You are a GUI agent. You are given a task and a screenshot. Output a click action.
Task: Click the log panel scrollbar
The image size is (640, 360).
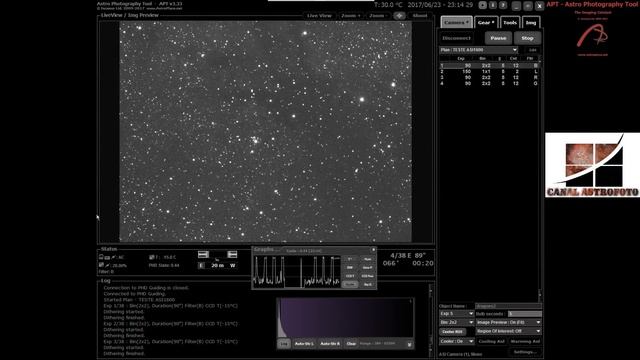pyautogui.click(x=430, y=320)
